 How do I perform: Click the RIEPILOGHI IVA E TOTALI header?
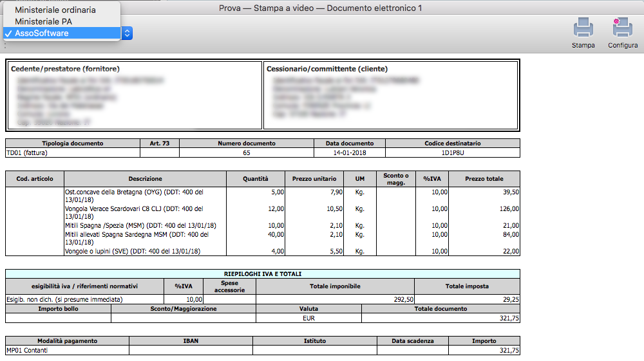coord(262,273)
